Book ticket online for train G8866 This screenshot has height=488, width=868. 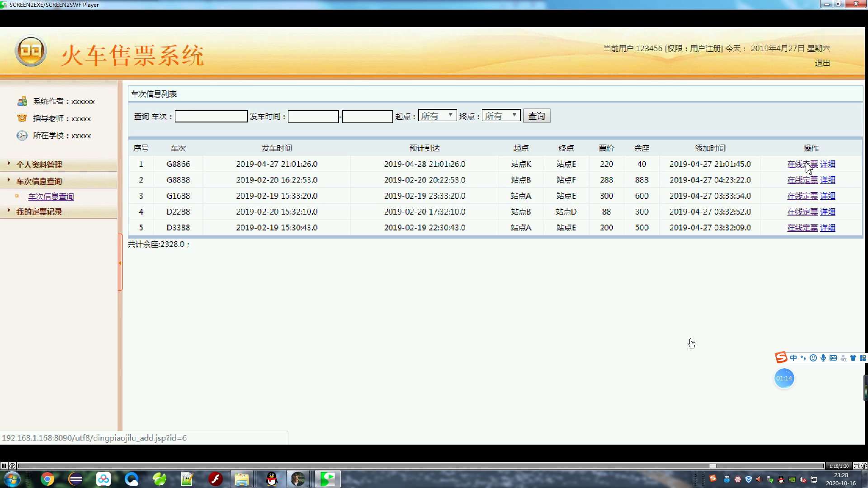(802, 164)
